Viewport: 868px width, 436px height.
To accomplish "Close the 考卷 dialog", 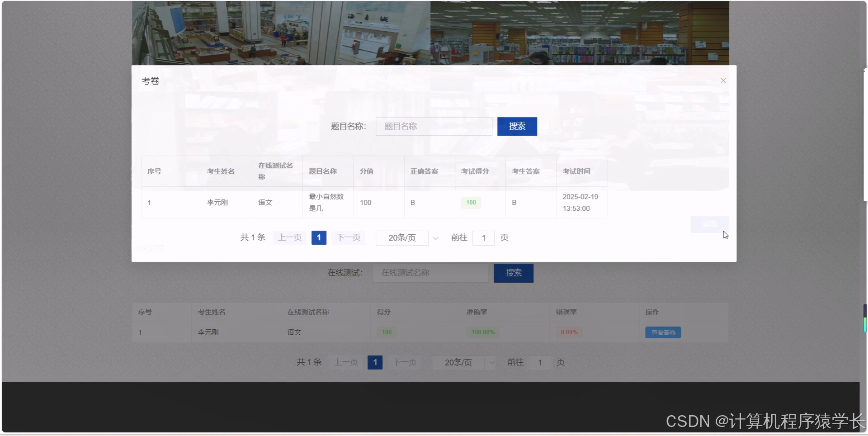I will click(x=723, y=80).
